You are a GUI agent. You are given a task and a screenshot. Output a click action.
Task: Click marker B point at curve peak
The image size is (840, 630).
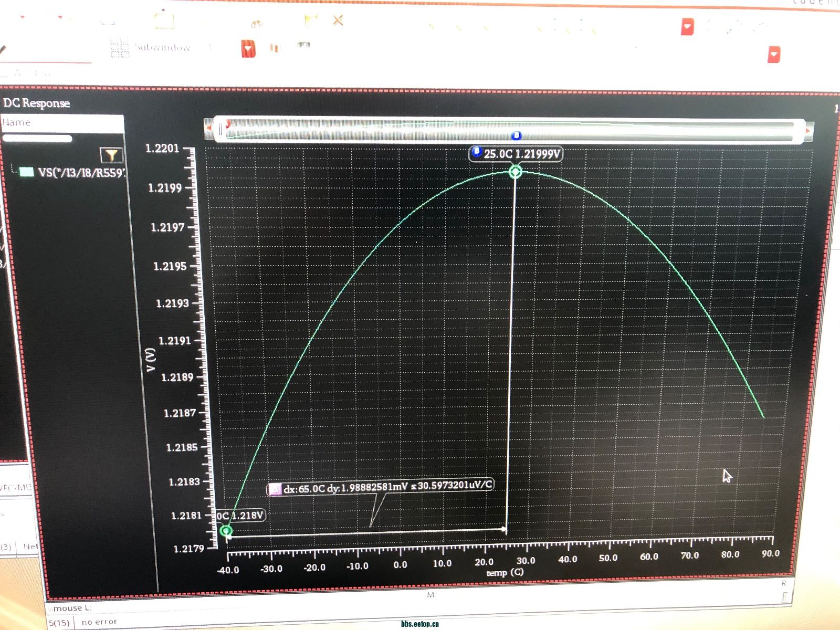click(x=516, y=172)
